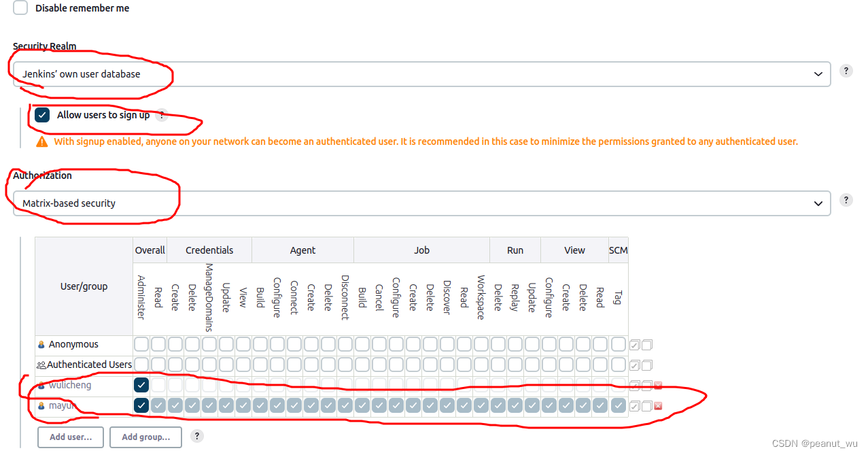Click the Job column group header
This screenshot has height=455, width=868.
[421, 250]
